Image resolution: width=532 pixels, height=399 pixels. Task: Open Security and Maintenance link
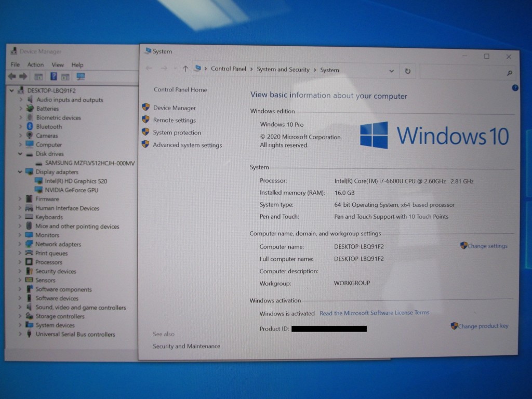click(x=187, y=346)
